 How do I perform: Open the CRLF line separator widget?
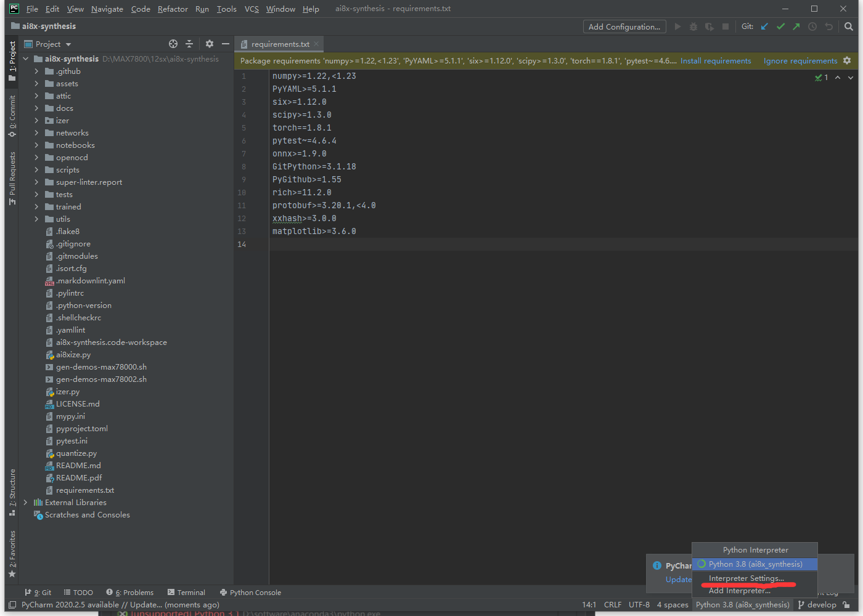pos(613,605)
